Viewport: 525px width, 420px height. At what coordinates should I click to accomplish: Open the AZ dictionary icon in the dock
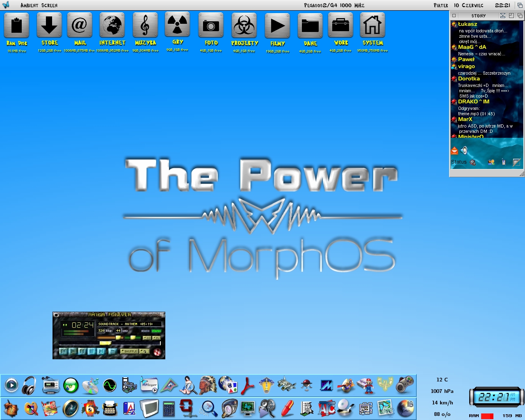coord(129,409)
